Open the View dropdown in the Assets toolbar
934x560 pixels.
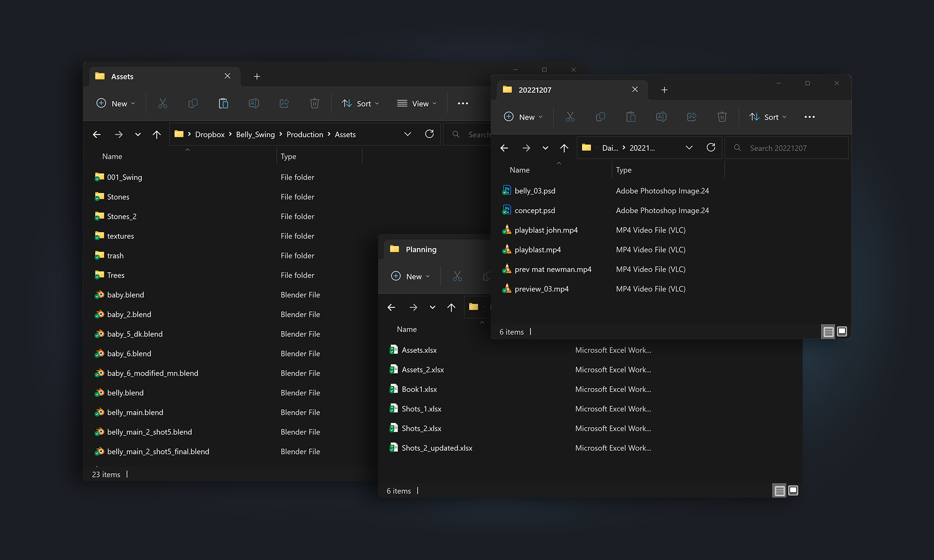[x=416, y=103]
